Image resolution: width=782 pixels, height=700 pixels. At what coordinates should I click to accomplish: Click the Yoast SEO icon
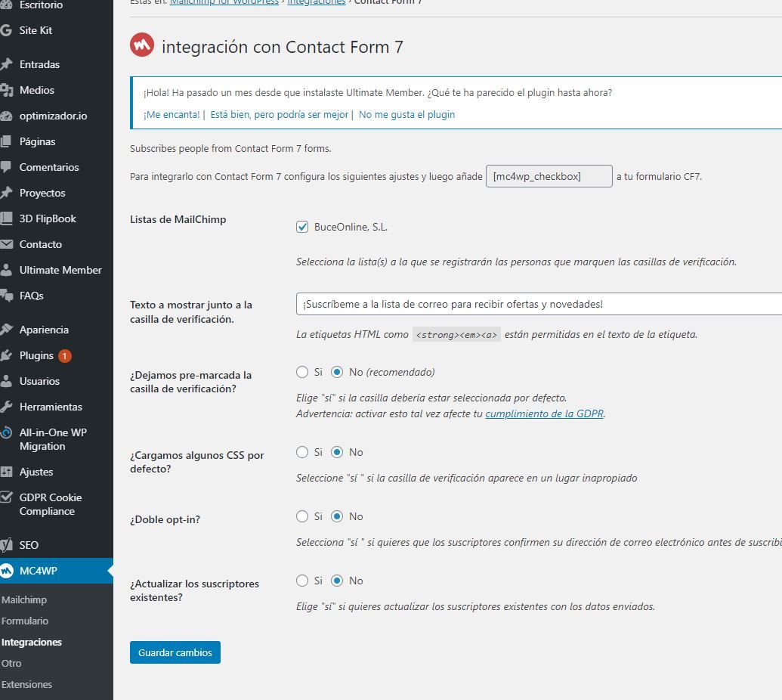tap(7, 545)
